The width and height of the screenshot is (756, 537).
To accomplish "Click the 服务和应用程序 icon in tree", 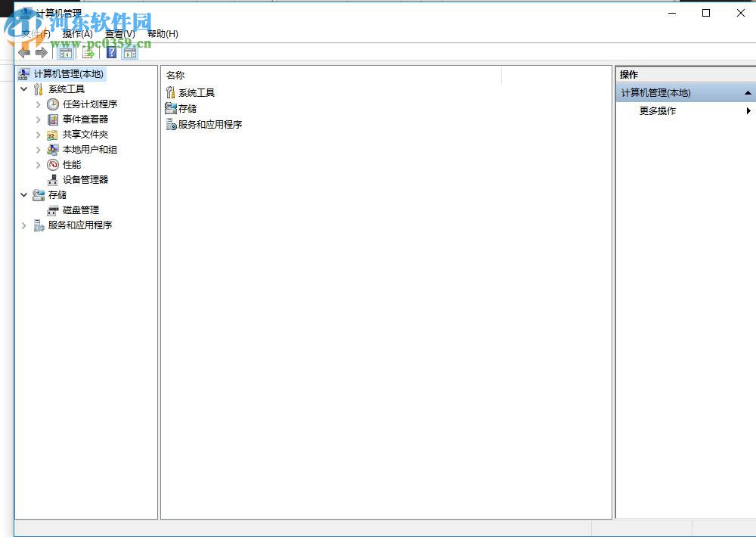I will pyautogui.click(x=39, y=225).
